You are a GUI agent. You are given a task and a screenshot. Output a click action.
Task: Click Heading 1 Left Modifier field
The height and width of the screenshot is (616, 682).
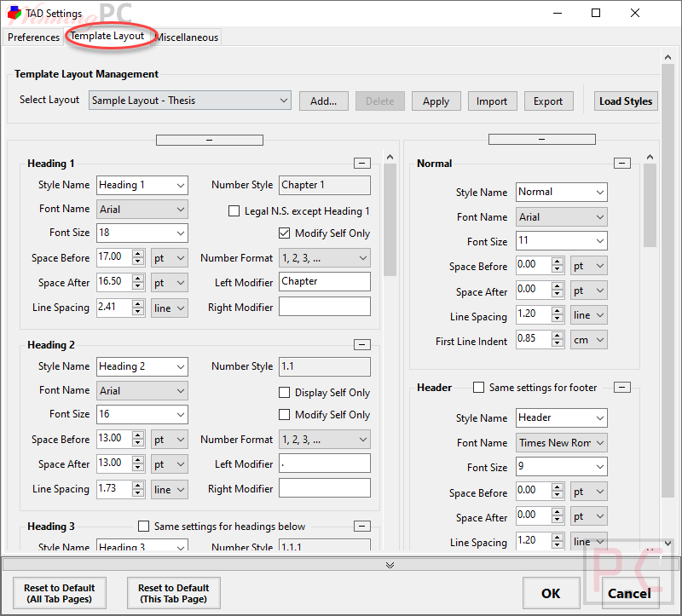click(325, 282)
